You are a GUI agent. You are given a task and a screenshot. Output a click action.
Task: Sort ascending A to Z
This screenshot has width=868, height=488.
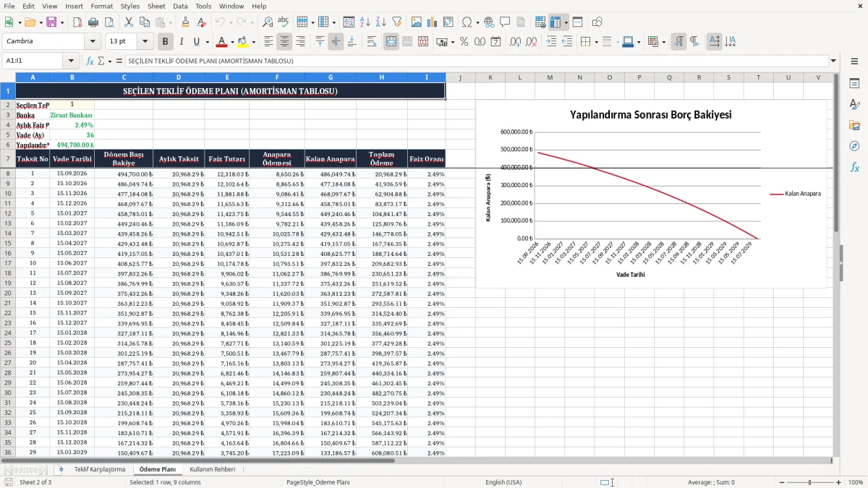pos(365,22)
